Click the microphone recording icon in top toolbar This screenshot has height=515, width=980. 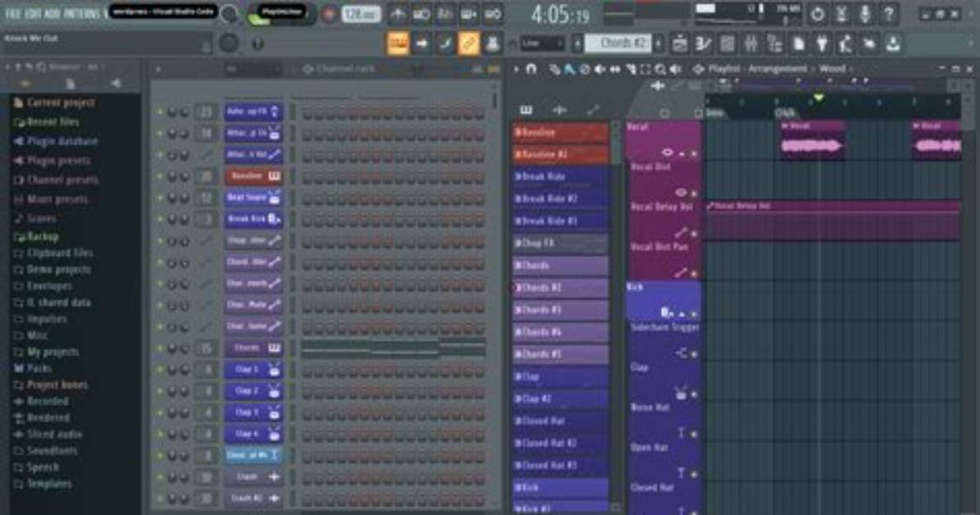(865, 13)
